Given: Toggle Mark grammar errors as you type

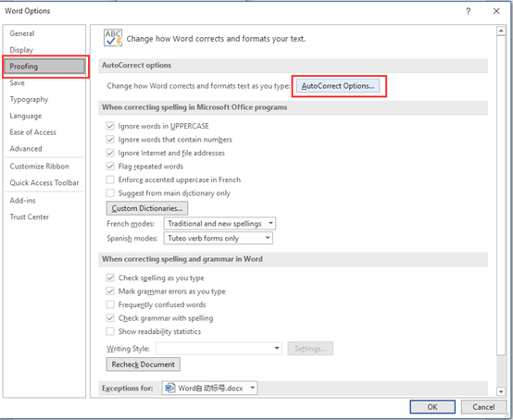Looking at the screenshot, I should (110, 291).
